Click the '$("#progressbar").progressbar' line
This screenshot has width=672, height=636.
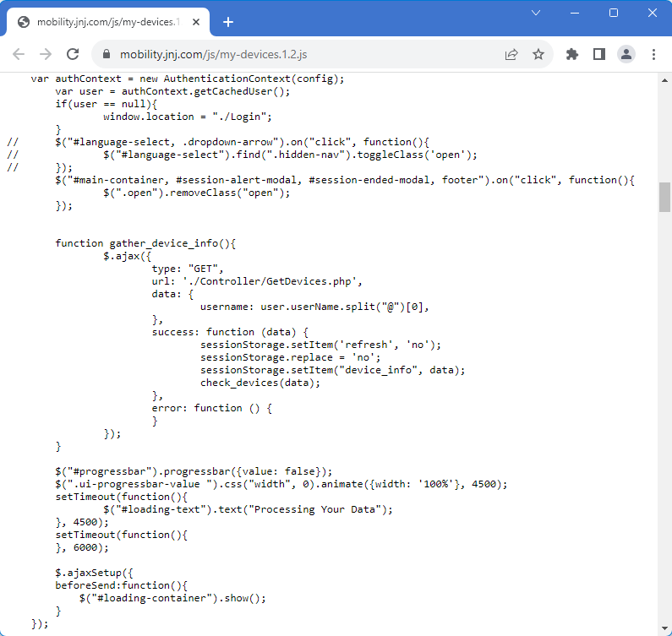(194, 471)
